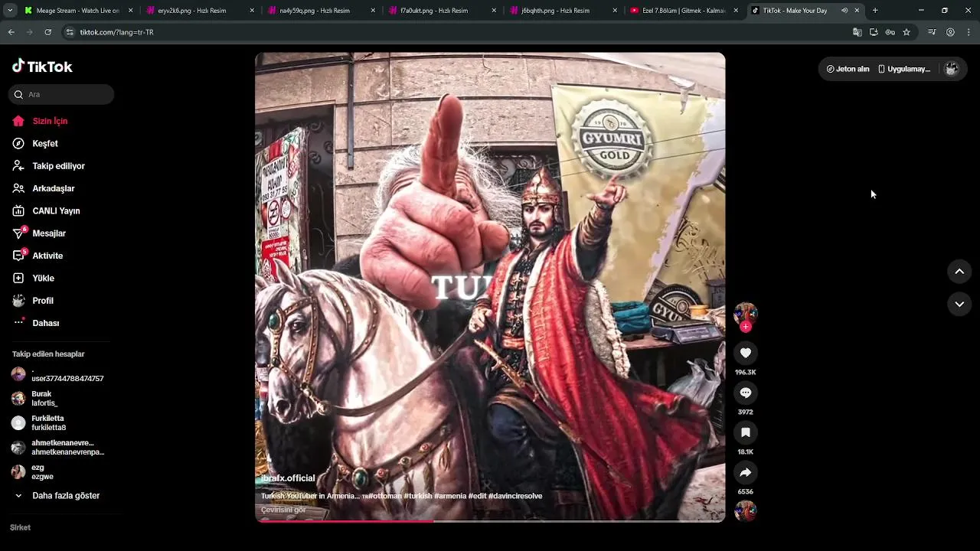Screen dimensions: 980x551
Task: Open CANLI Yayın section
Action: coord(56,210)
